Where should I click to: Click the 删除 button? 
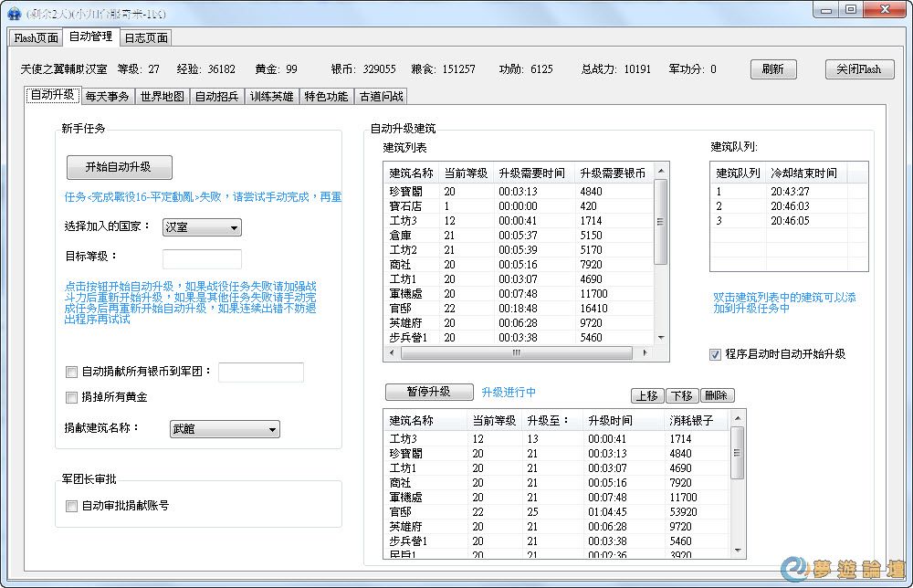[x=717, y=395]
